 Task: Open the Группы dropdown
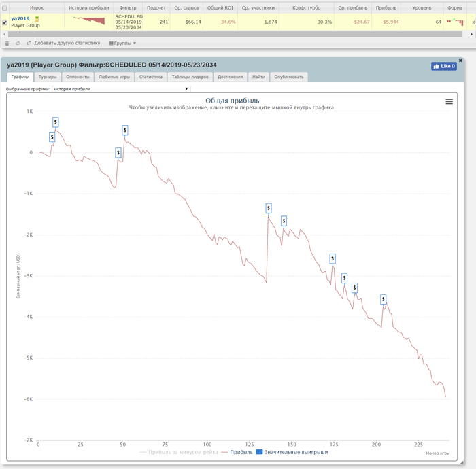coord(122,44)
